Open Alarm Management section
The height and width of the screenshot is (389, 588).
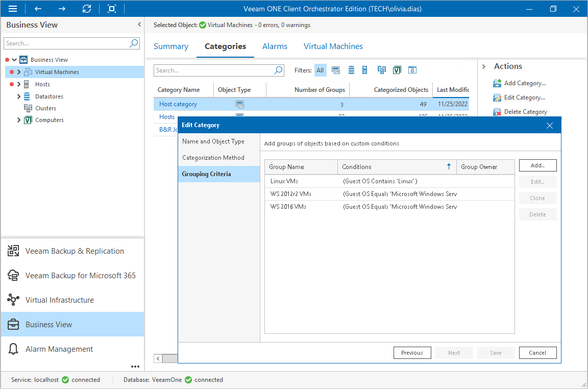click(x=72, y=349)
